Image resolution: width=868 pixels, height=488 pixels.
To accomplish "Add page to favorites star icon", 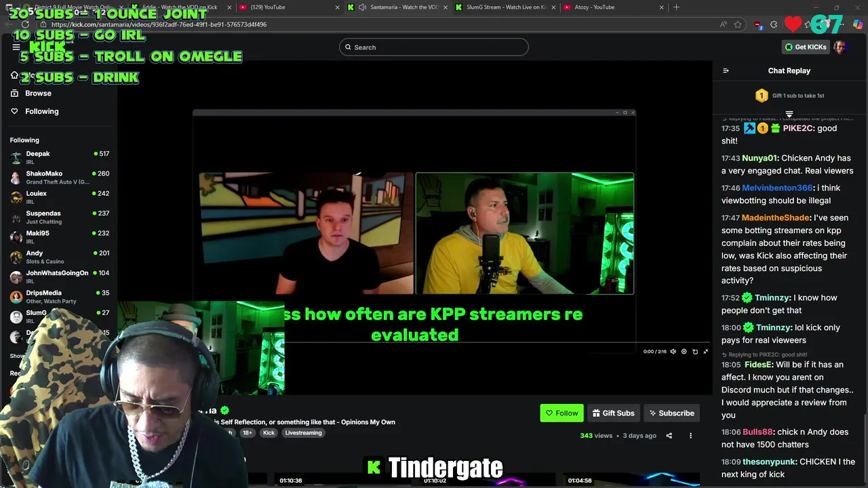I will [x=738, y=24].
